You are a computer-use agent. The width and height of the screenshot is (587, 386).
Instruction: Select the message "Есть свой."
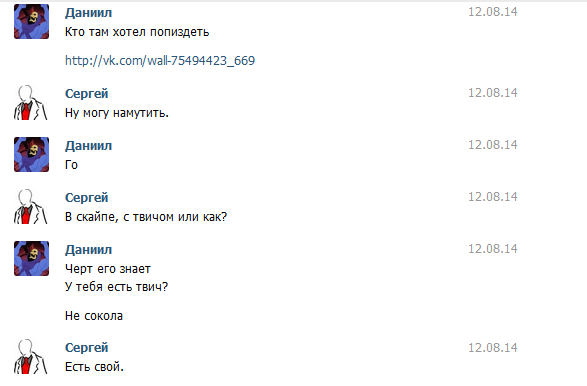(94, 367)
